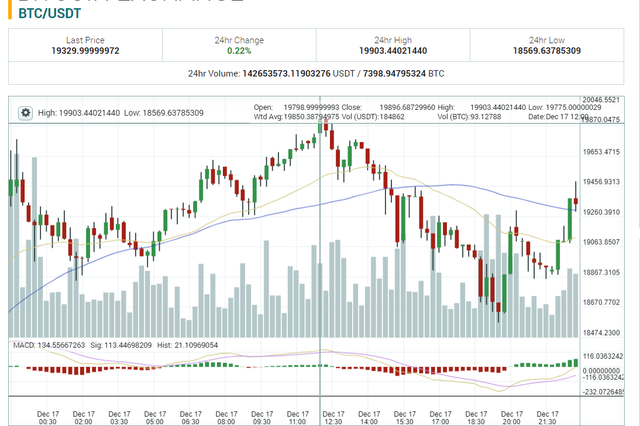The height and width of the screenshot is (426, 640).
Task: Click MACD axis label -232.072648
Action: pos(603,392)
